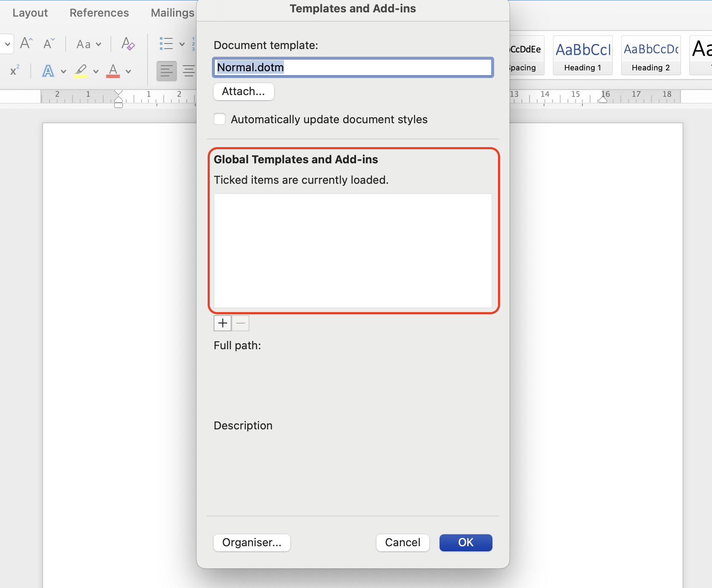The width and height of the screenshot is (712, 588).
Task: Select the Decrease Font Size icon
Action: (48, 43)
